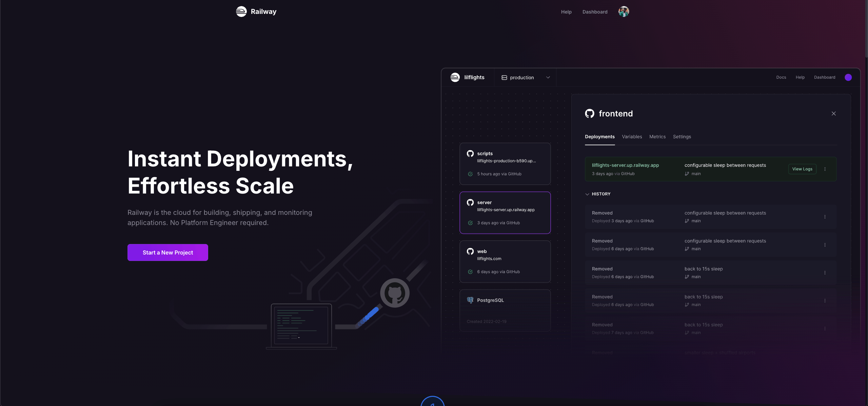868x406 pixels.
Task: Switch to the Deployments tab
Action: click(600, 137)
